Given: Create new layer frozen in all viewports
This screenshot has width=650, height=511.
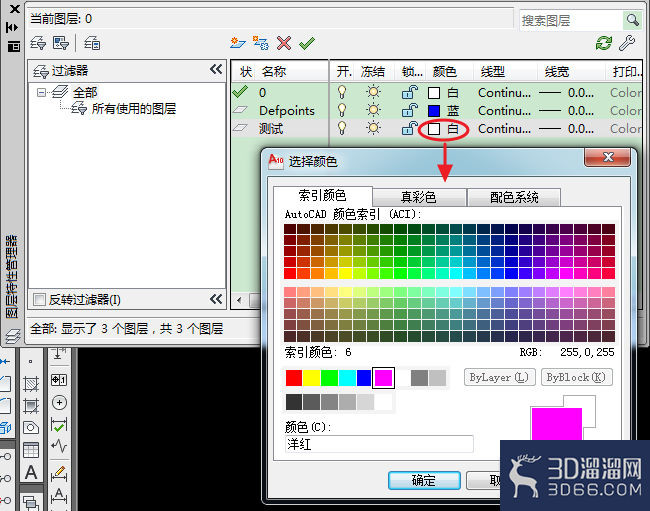Looking at the screenshot, I should tap(261, 43).
